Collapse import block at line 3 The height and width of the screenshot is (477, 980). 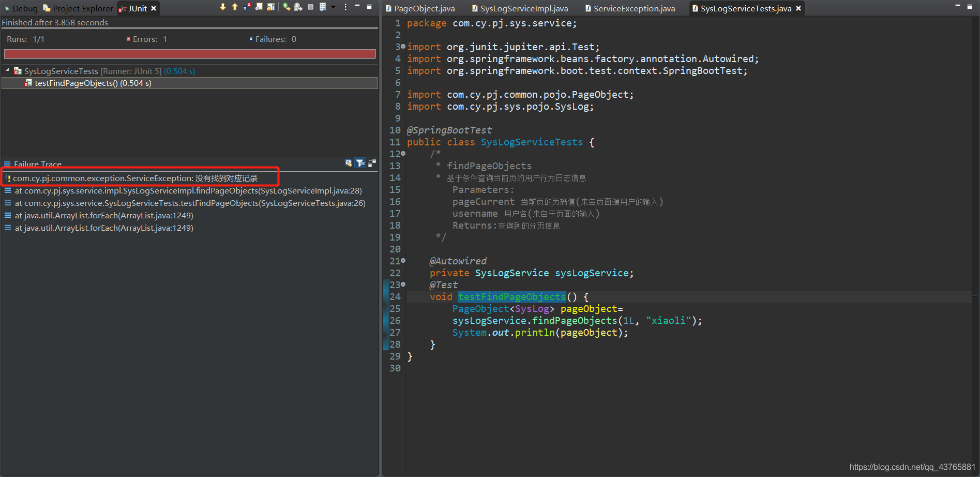[x=403, y=47]
